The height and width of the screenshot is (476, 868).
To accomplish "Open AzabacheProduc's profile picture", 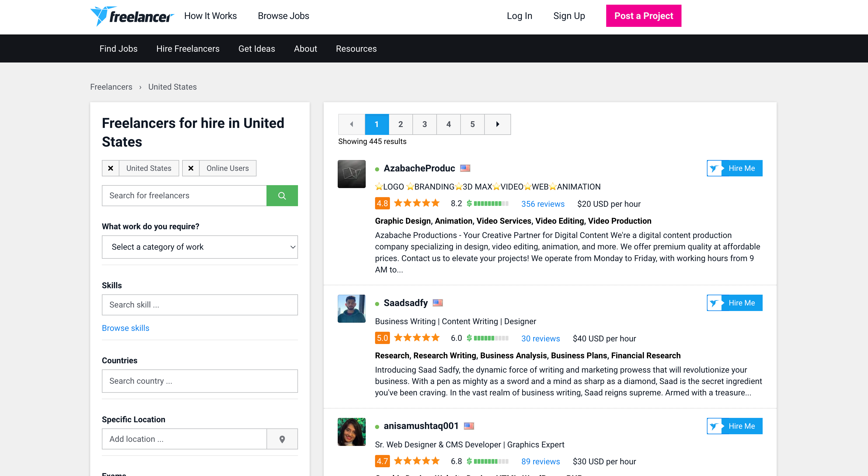I will pyautogui.click(x=351, y=174).
